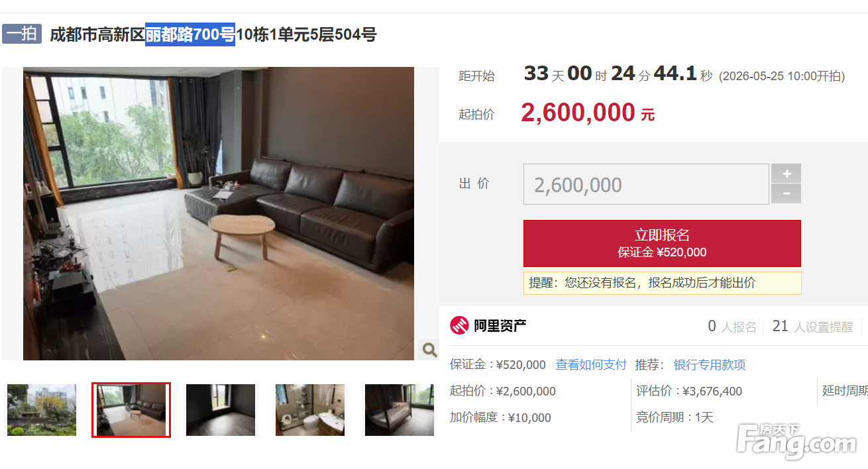Select the dark empty room thumbnail
The width and height of the screenshot is (868, 469).
(221, 410)
